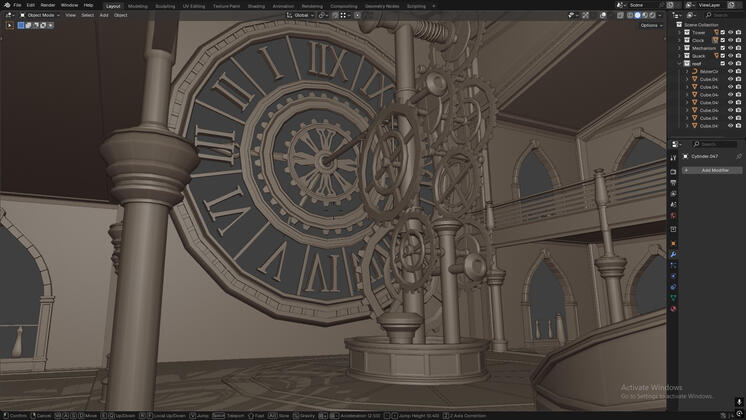This screenshot has height=420, width=746.
Task: Expand the Clock collection
Action: (679, 40)
